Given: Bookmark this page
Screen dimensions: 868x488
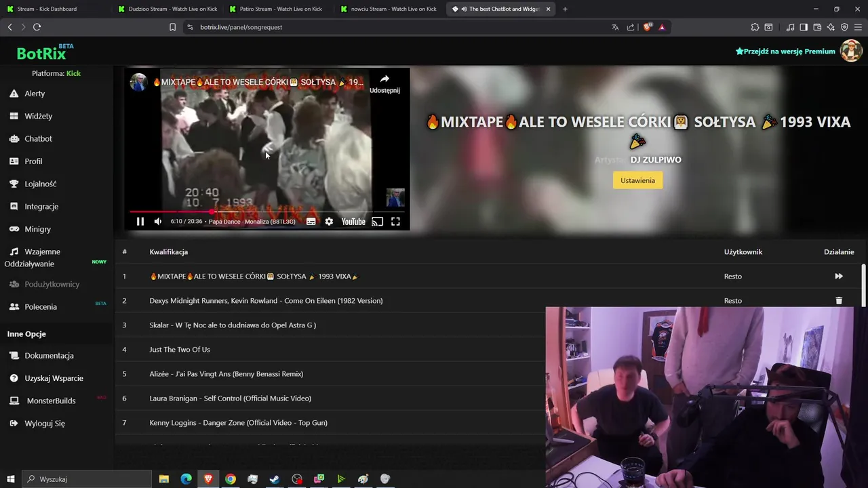Looking at the screenshot, I should click(172, 27).
